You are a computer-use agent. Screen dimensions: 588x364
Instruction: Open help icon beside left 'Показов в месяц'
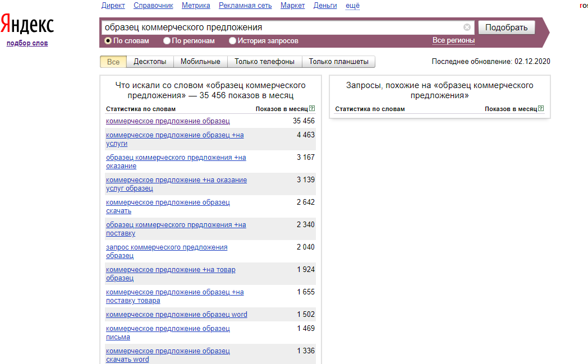point(312,108)
